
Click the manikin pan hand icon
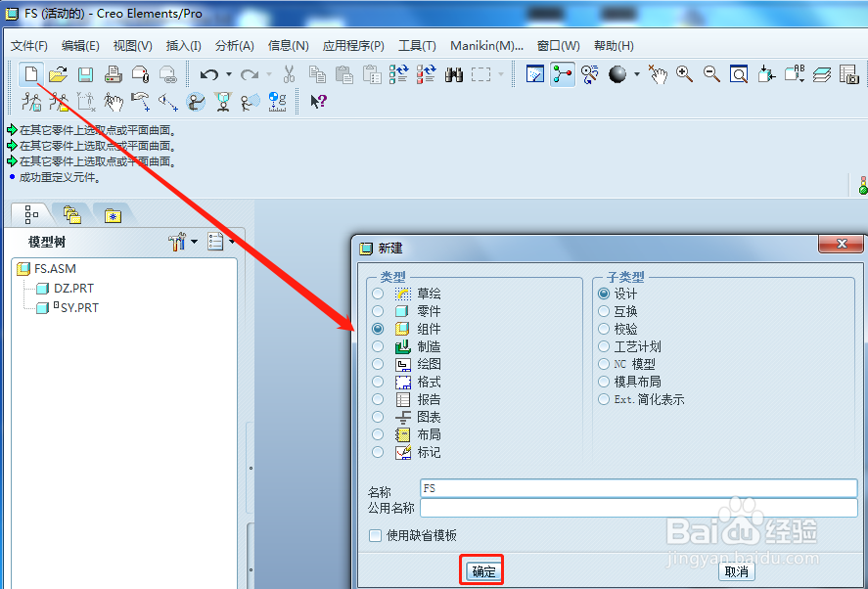(113, 102)
